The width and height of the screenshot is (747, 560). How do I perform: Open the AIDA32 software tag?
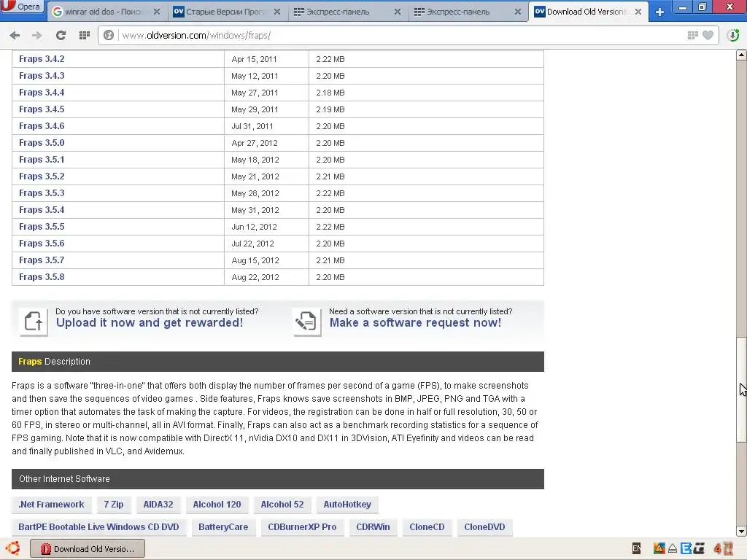pyautogui.click(x=158, y=505)
